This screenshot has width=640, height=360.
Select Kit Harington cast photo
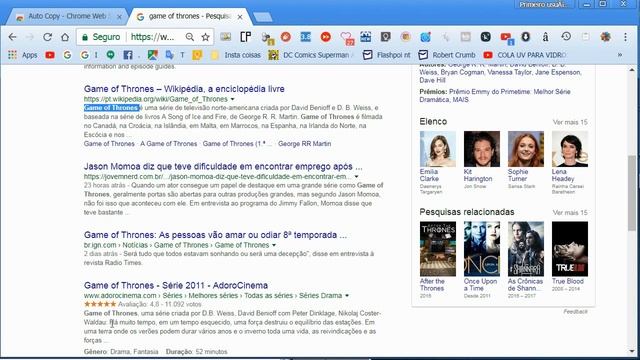coord(482,149)
